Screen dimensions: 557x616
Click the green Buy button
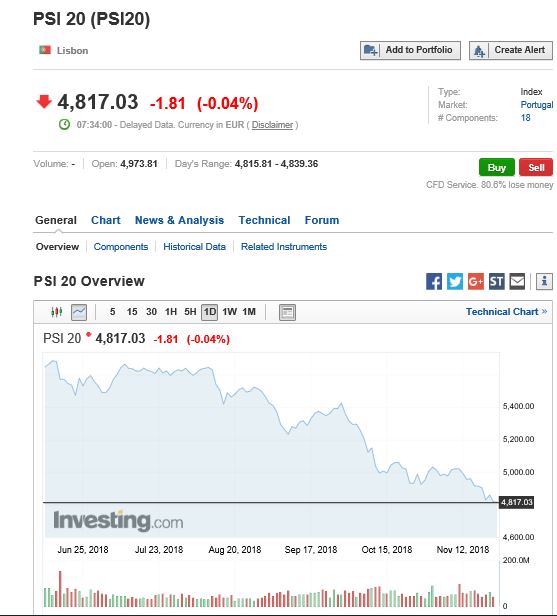point(497,167)
